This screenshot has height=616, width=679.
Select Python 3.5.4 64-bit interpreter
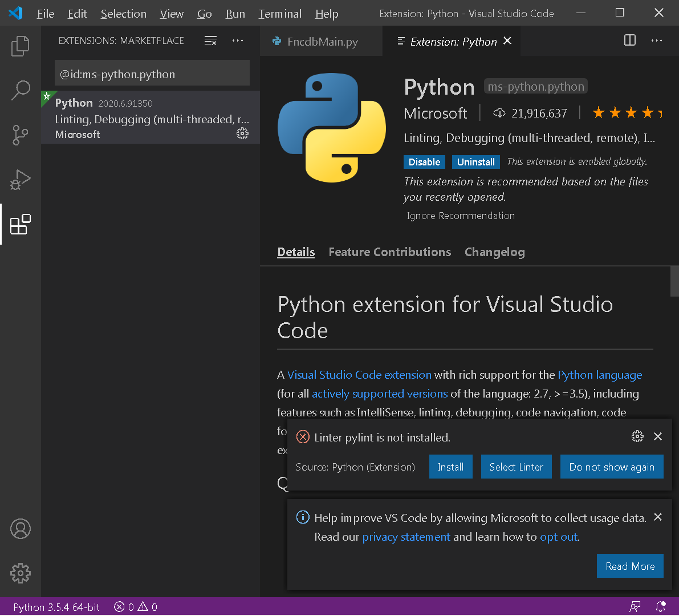pyautogui.click(x=56, y=607)
